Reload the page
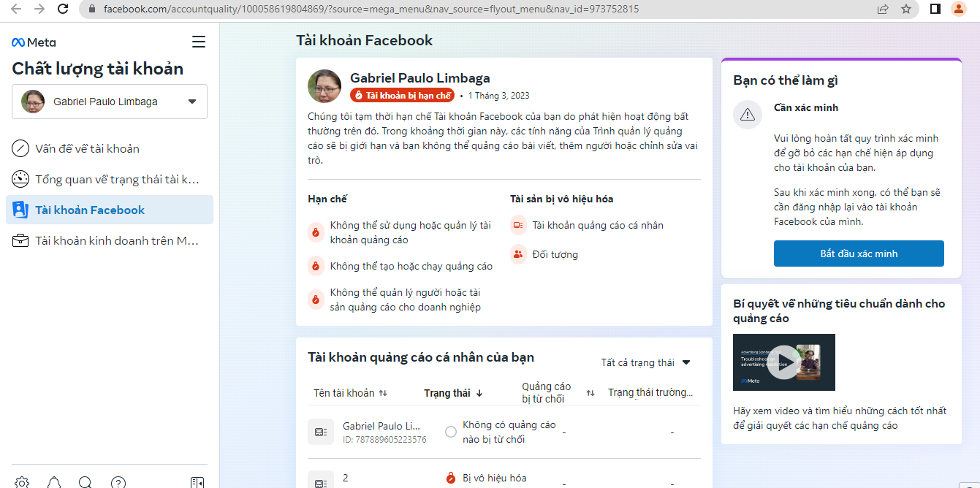Image resolution: width=980 pixels, height=488 pixels. pos(63,9)
